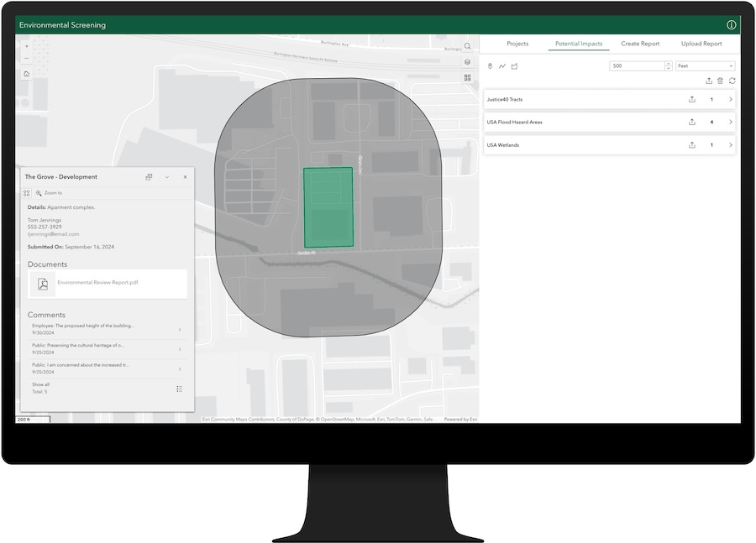Switch to the Upload Report tab
The width and height of the screenshot is (756, 543).
(x=701, y=44)
